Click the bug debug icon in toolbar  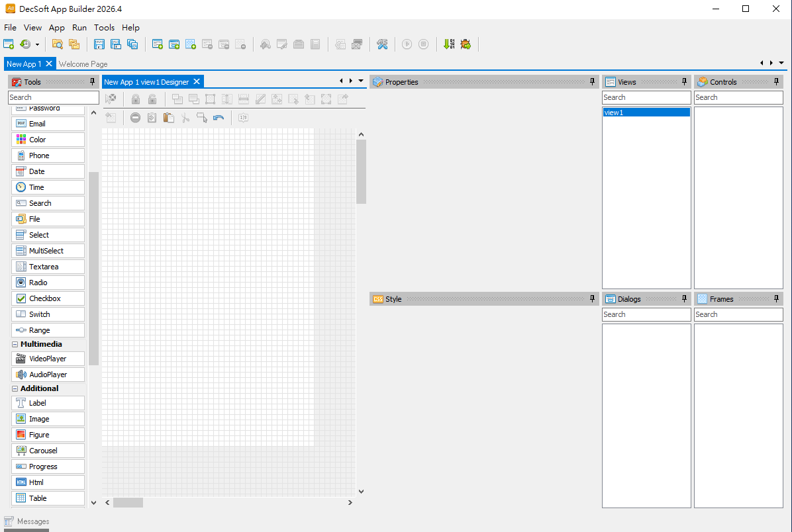(x=466, y=44)
